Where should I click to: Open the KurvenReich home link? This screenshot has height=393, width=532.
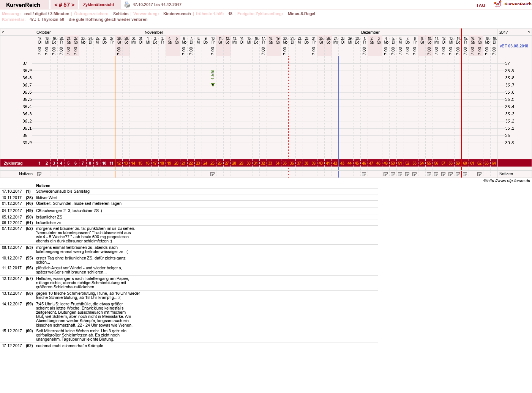click(x=23, y=5)
